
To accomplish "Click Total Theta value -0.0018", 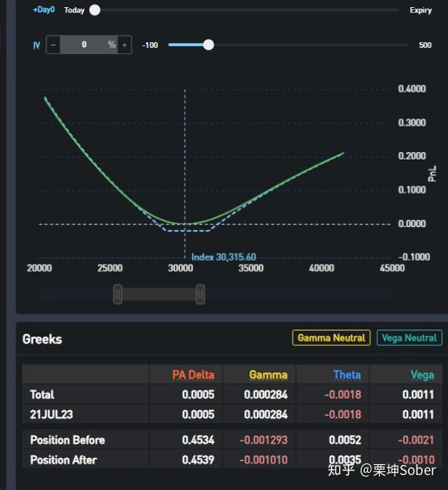I will pyautogui.click(x=343, y=395).
